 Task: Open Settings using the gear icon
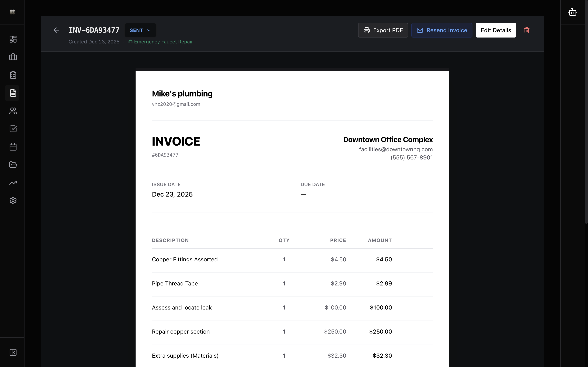click(x=13, y=201)
